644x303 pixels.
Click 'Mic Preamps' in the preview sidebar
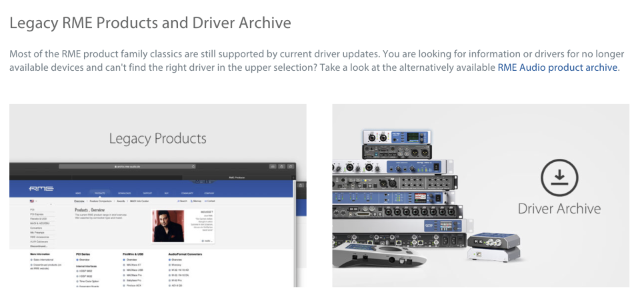[37, 233]
